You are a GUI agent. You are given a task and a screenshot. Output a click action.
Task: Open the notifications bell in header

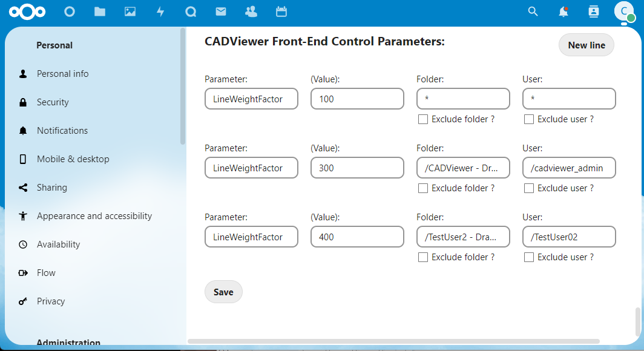[x=563, y=12]
